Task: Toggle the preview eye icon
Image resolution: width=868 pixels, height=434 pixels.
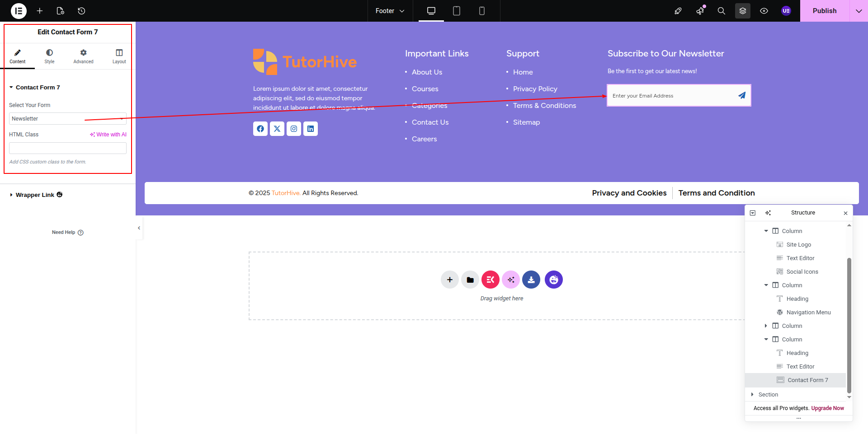Action: click(x=764, y=11)
